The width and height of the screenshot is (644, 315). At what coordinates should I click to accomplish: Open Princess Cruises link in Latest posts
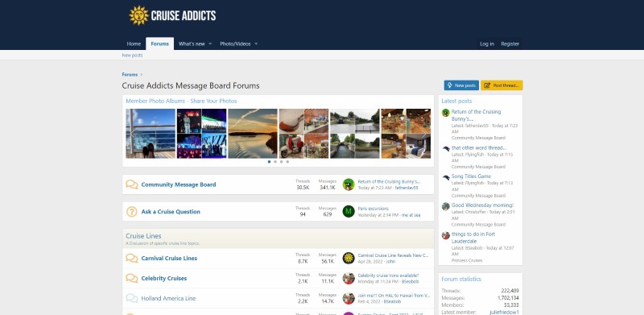[467, 260]
